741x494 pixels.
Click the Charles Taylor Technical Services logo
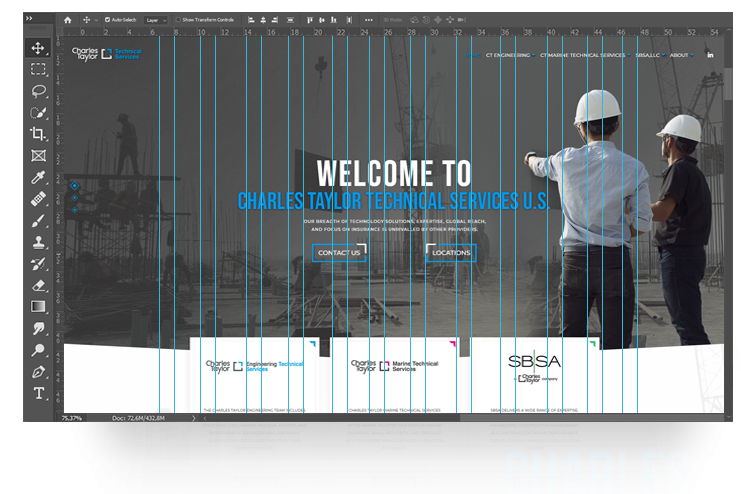click(107, 53)
